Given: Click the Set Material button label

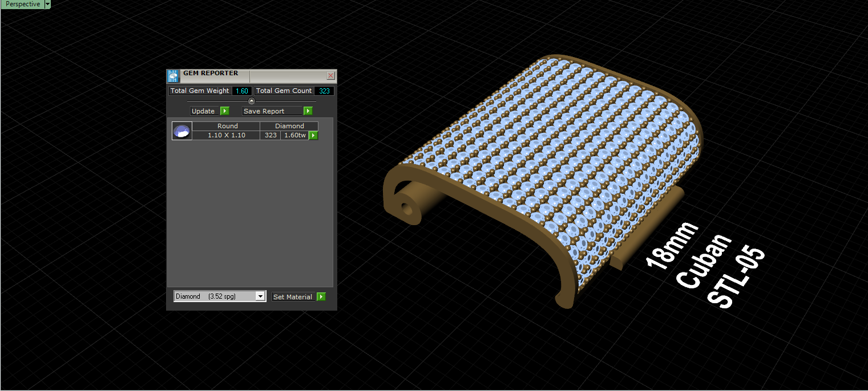Looking at the screenshot, I should tap(293, 297).
